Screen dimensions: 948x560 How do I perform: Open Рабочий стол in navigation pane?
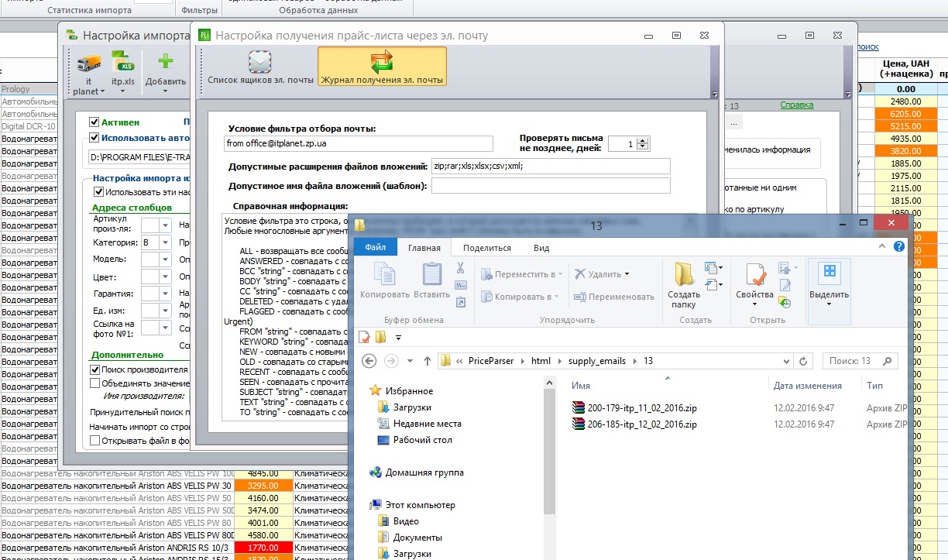click(423, 440)
